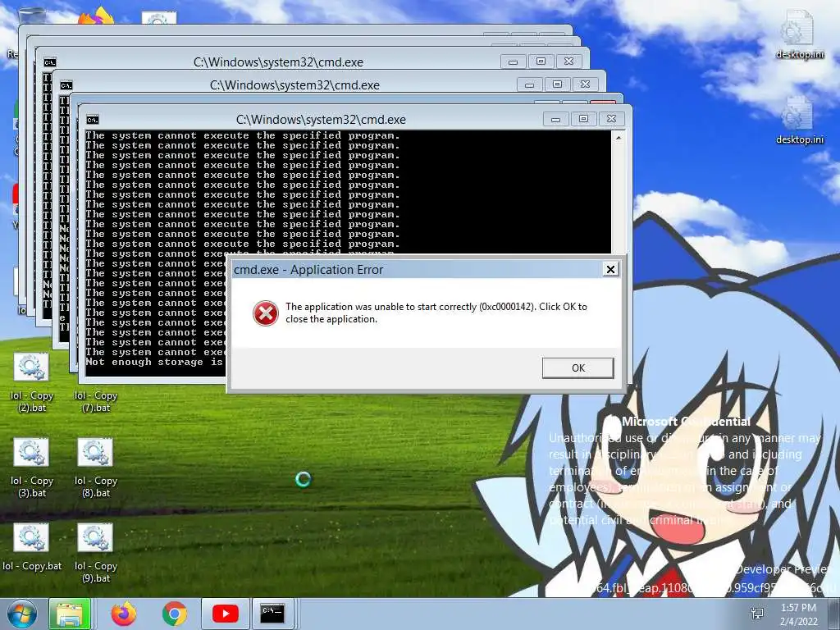This screenshot has height=630, width=840.
Task: Minimize the second cmd.exe window behind
Action: coord(529,84)
